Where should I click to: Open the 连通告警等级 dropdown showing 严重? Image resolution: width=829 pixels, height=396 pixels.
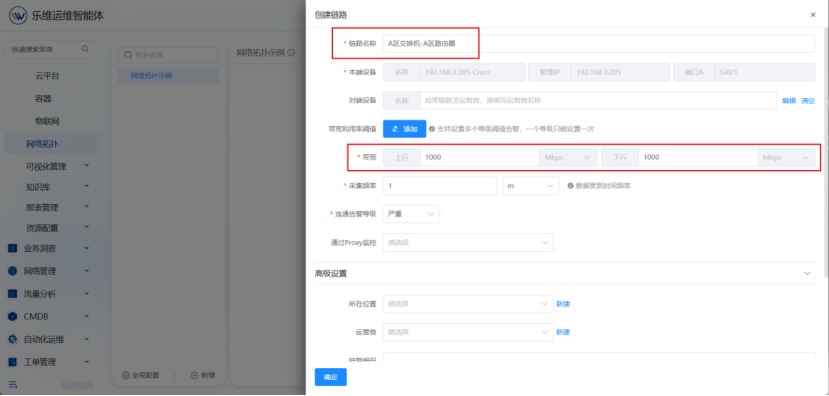coord(411,214)
